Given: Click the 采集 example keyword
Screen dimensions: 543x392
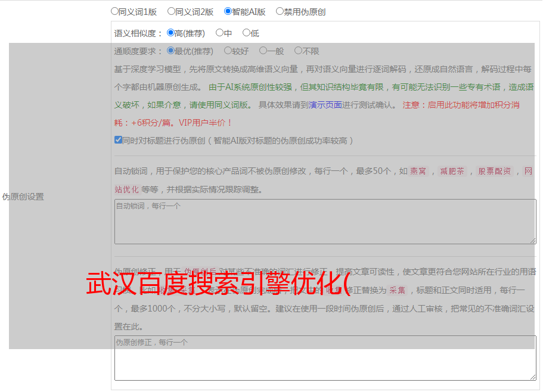Looking at the screenshot, I should point(397,290).
